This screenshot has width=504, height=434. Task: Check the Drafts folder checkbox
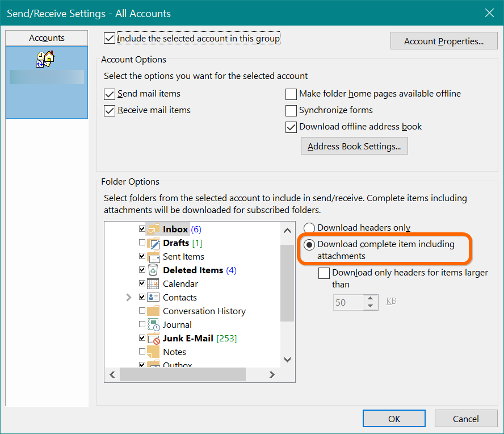pos(142,243)
